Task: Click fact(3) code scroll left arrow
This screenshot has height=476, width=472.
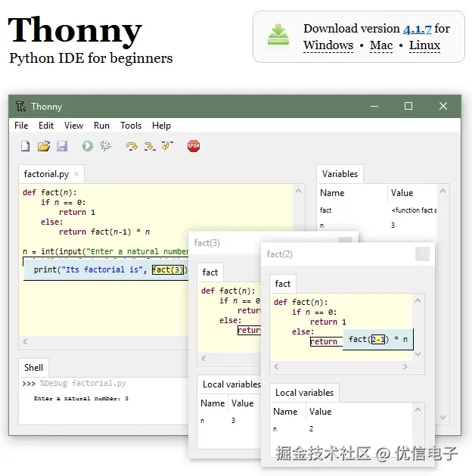Action: click(x=203, y=358)
